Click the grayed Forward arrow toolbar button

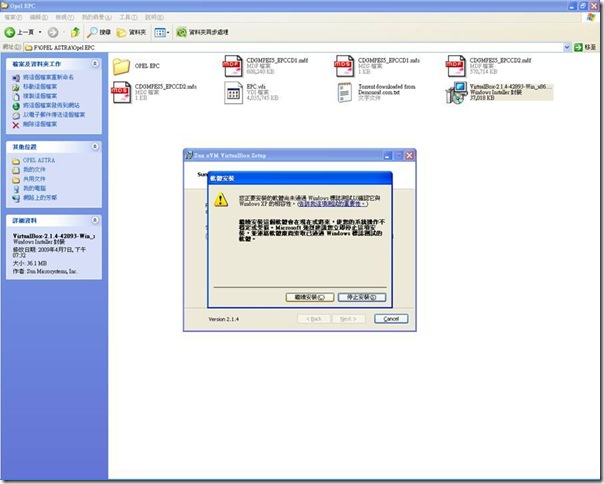coord(53,33)
